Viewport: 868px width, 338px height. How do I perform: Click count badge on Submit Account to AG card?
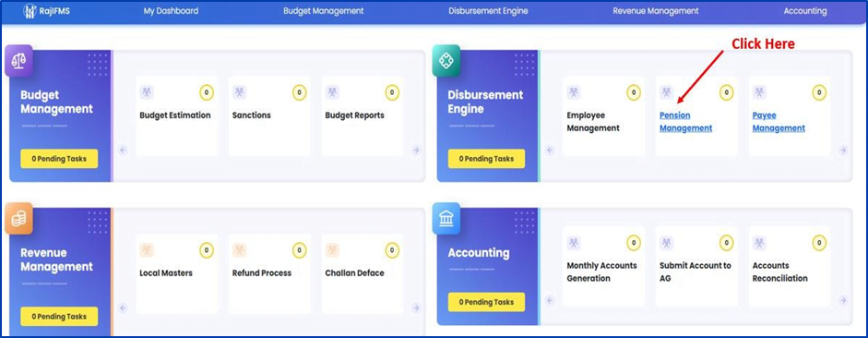pos(726,243)
